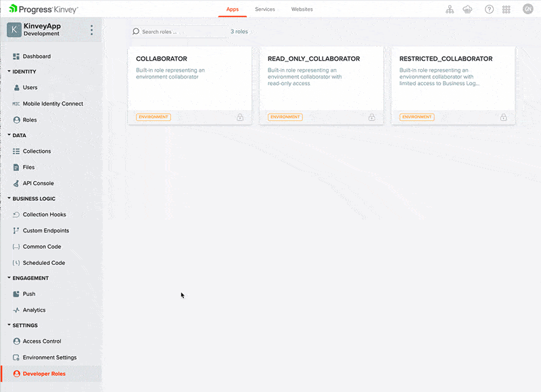
Task: Click the lock icon on RESTRICTED_COLLABORATOR card
Action: pyautogui.click(x=503, y=117)
